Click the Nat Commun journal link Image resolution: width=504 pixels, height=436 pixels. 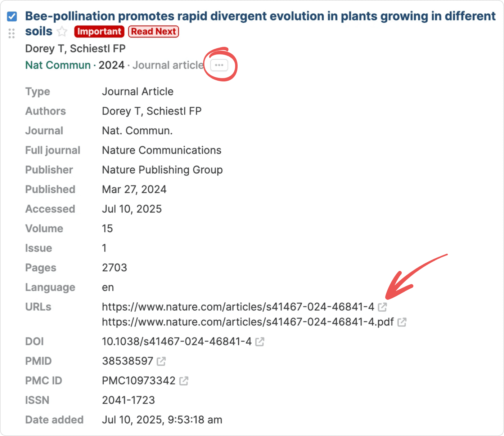[x=58, y=65]
